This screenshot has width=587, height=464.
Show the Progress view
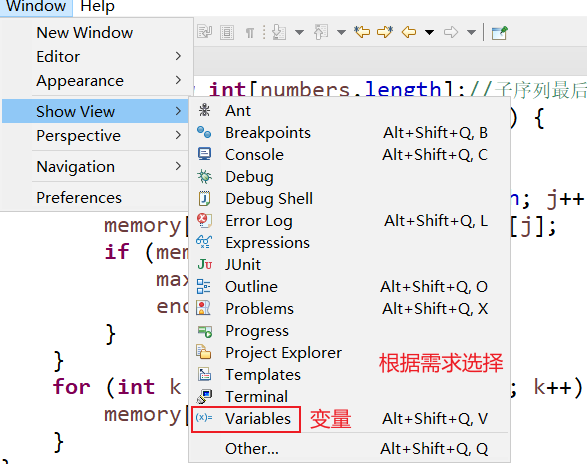click(x=349, y=331)
